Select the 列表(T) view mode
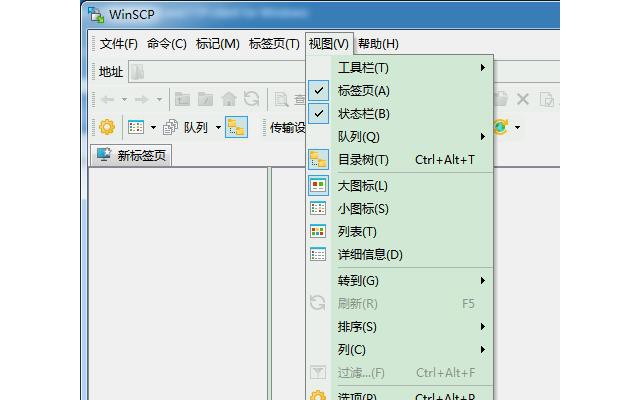The height and width of the screenshot is (400, 640). click(400, 231)
